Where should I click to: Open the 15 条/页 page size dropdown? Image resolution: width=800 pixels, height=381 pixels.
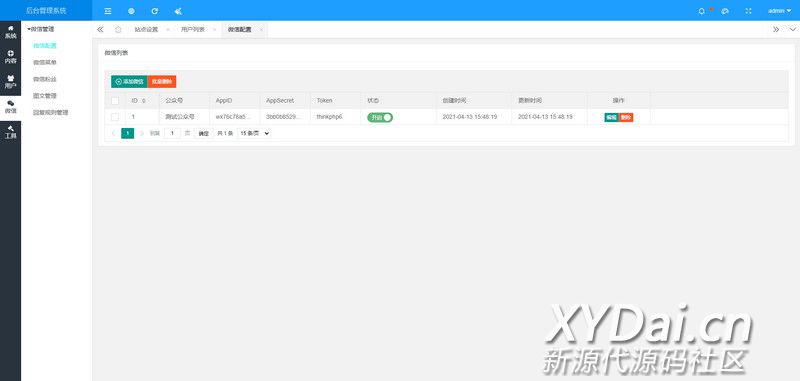[254, 133]
